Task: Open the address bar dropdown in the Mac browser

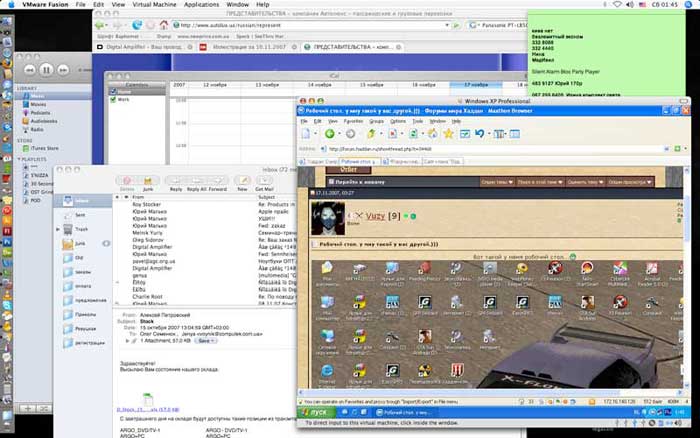Action: coord(446,25)
